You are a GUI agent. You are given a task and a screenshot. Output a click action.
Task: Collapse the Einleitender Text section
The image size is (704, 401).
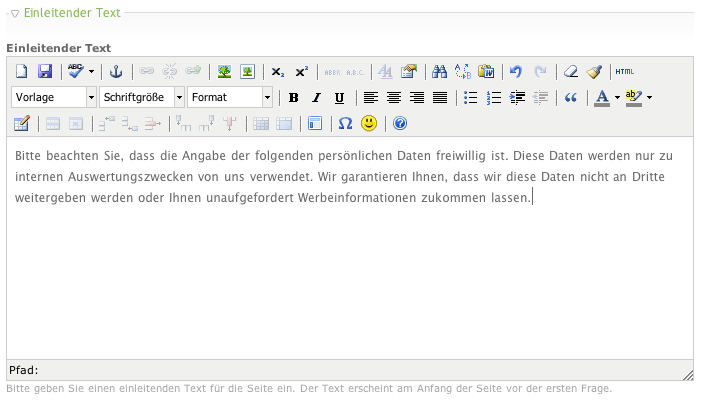coord(15,14)
